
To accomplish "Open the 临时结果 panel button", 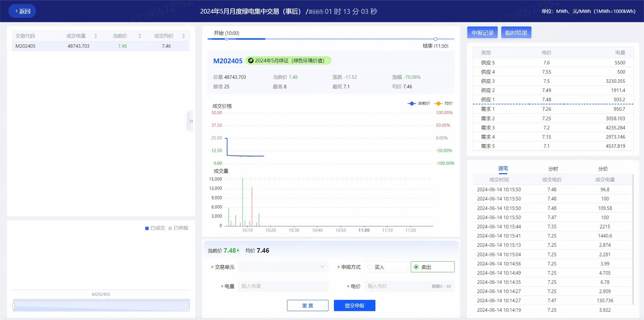I will point(516,33).
